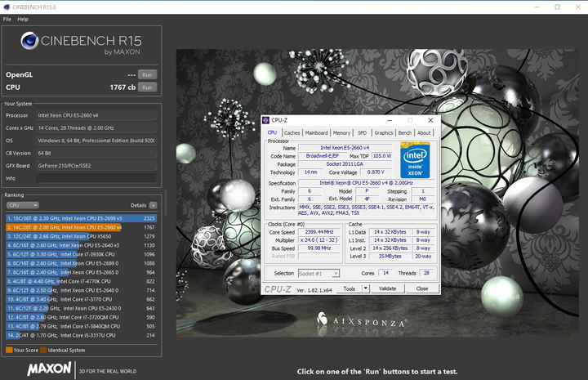The width and height of the screenshot is (588, 380).
Task: Click the Core Speed value 2399.44 MHz
Action: click(x=319, y=232)
